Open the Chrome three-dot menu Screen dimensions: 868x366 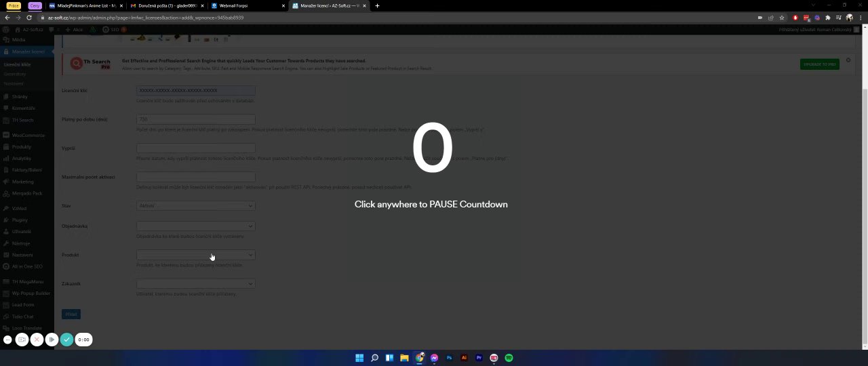[x=861, y=18]
